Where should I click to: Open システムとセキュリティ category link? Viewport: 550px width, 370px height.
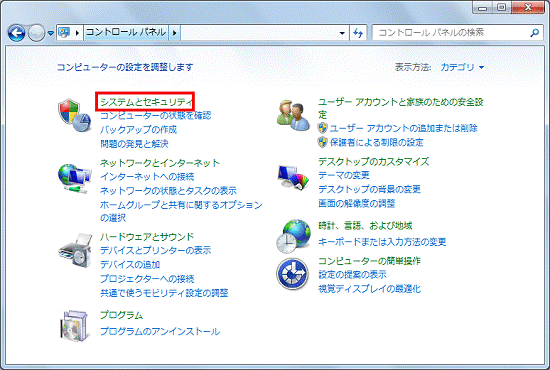(146, 102)
